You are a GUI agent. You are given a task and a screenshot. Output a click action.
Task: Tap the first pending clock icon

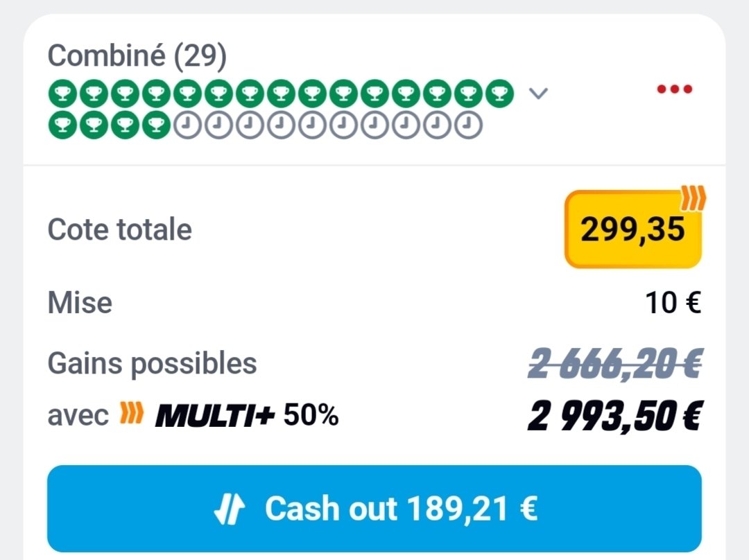click(185, 125)
